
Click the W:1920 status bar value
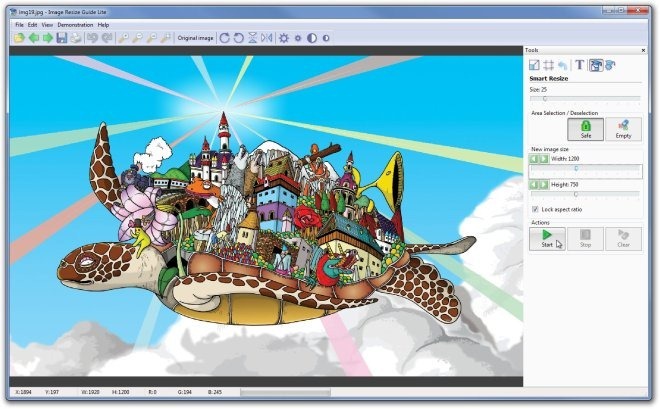point(90,392)
